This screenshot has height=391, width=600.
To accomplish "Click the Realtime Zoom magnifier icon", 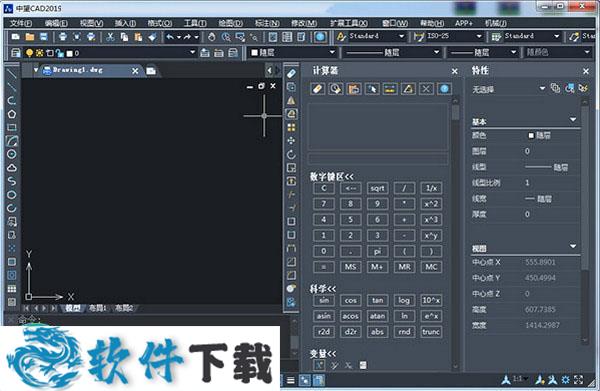I will point(226,37).
